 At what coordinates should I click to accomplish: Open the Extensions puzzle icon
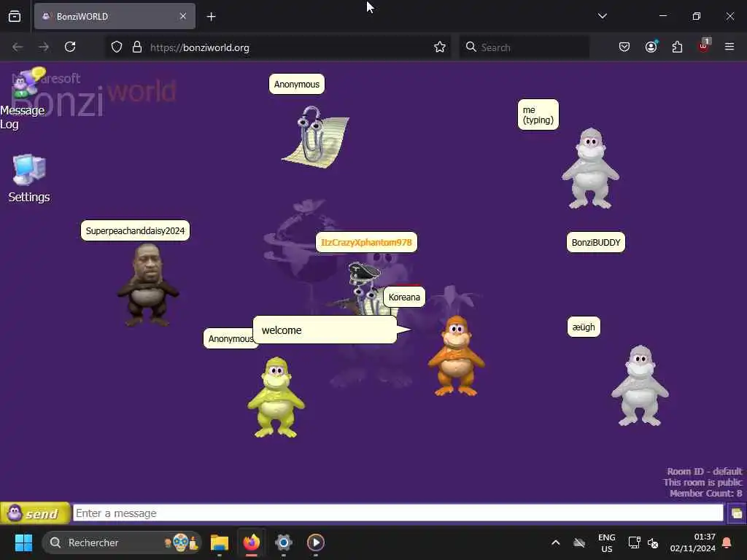677,47
